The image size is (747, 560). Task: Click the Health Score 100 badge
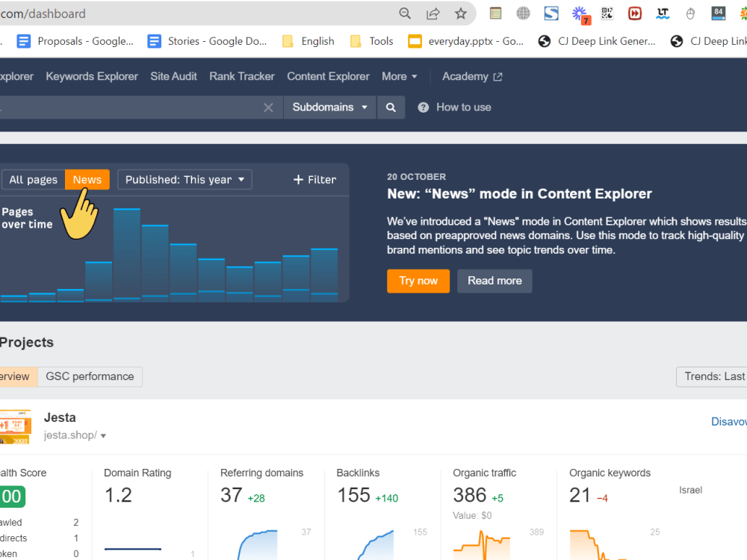(13, 497)
